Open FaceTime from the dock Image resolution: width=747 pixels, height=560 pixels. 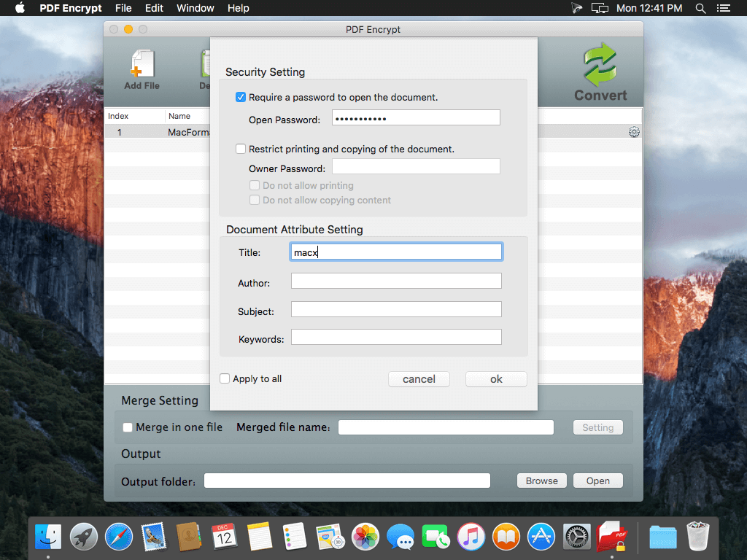coord(436,537)
